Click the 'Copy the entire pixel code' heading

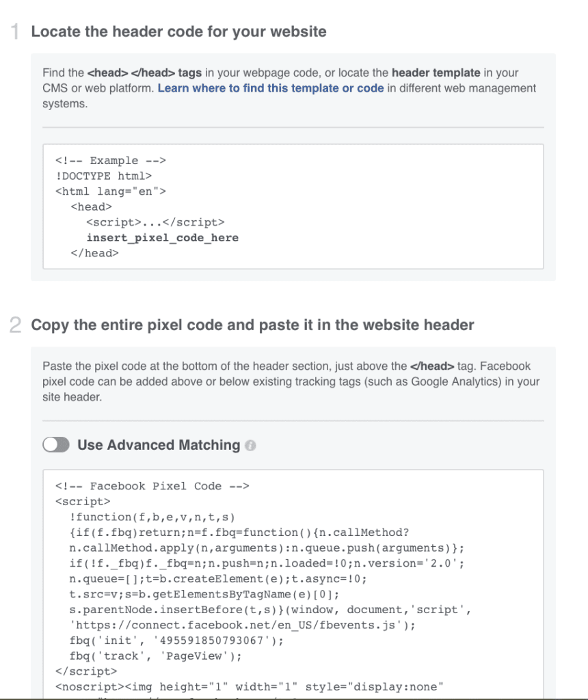point(252,325)
